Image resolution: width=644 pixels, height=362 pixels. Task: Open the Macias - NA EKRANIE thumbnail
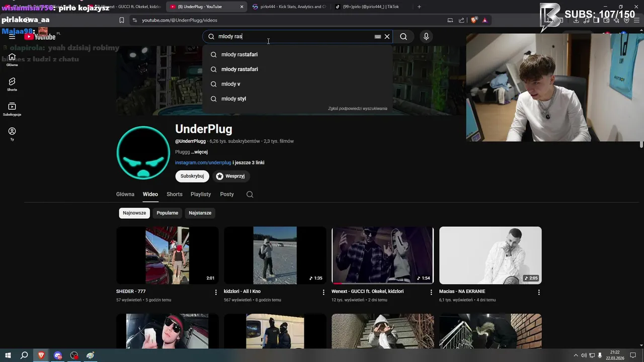[491, 255]
